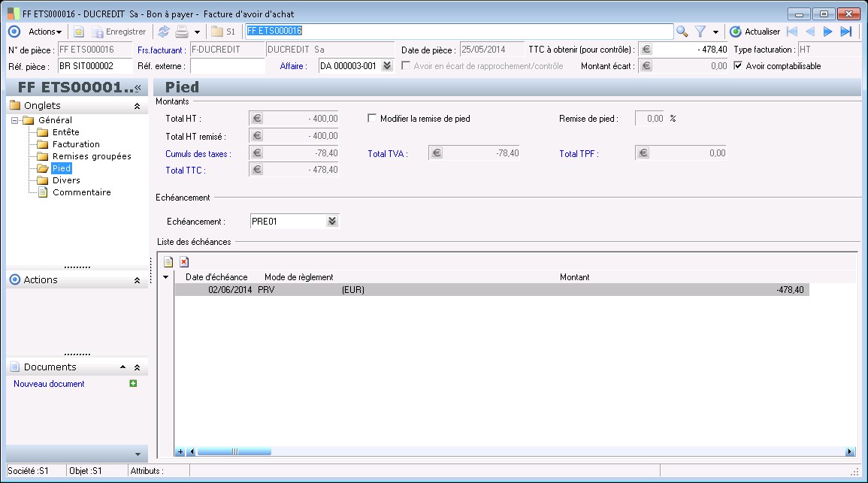The width and height of the screenshot is (868, 483).
Task: Delete échéance with red X icon
Action: coord(184,262)
